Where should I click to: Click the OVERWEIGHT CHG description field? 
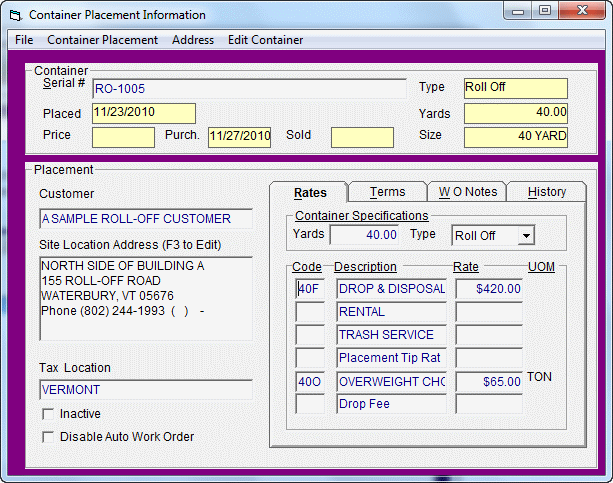[391, 381]
